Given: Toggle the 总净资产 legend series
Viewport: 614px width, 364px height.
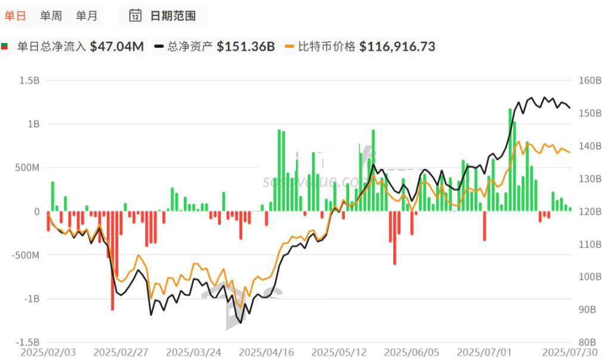Looking at the screenshot, I should tap(215, 47).
